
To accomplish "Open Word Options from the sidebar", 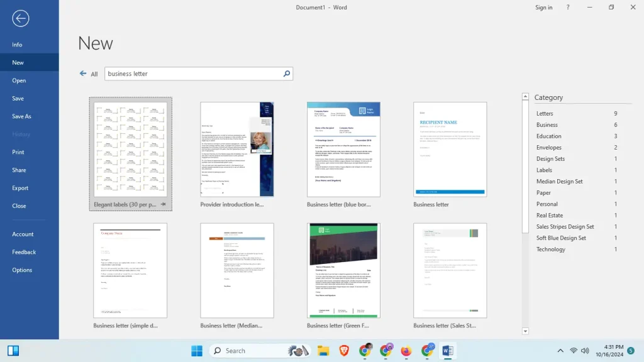I will point(22,270).
